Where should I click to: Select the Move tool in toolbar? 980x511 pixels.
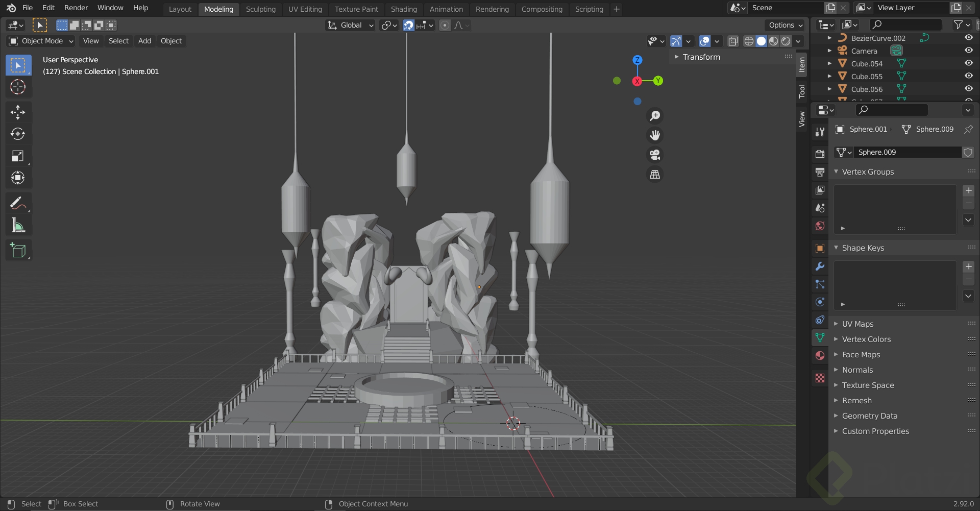click(18, 112)
